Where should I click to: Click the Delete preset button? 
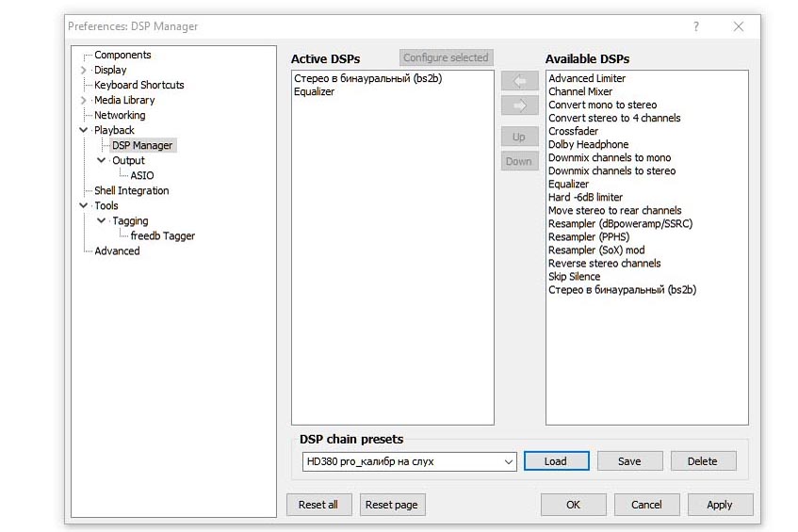[703, 461]
